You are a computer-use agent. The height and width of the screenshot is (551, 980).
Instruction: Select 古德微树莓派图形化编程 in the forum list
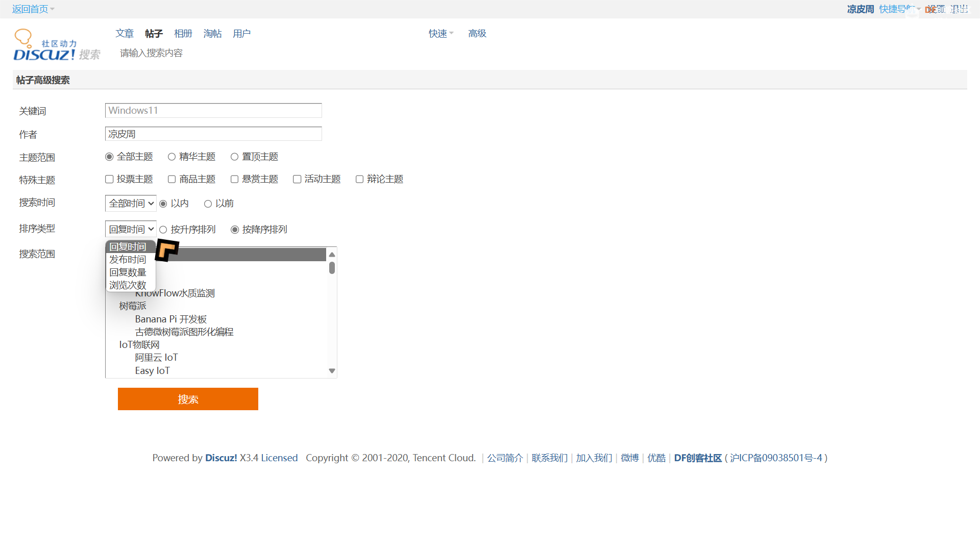tap(184, 332)
